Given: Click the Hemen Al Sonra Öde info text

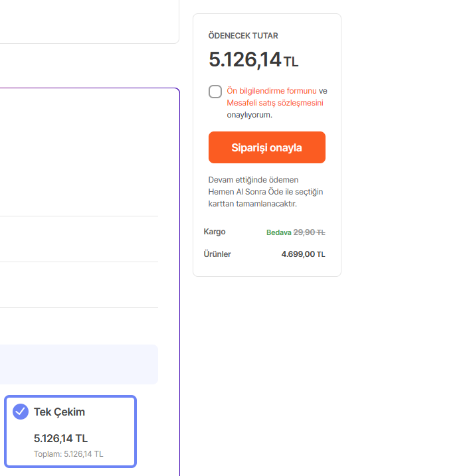Looking at the screenshot, I should pos(265,192).
